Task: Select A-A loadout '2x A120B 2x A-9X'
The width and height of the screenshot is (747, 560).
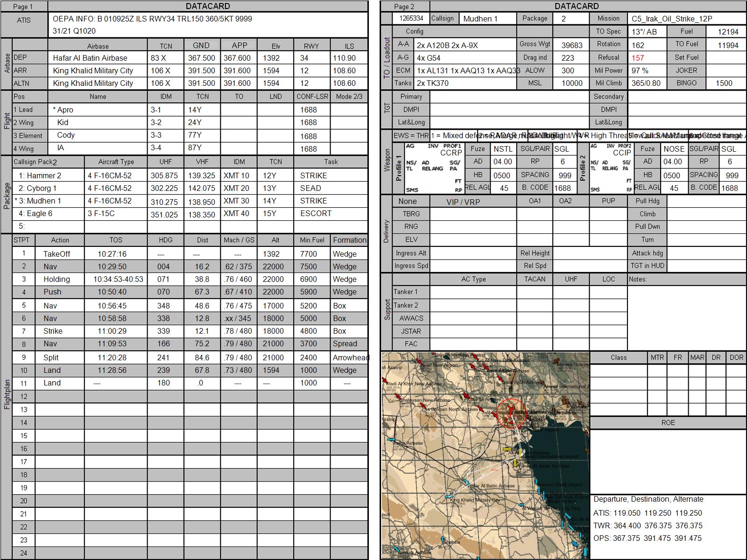Action: 447,45
